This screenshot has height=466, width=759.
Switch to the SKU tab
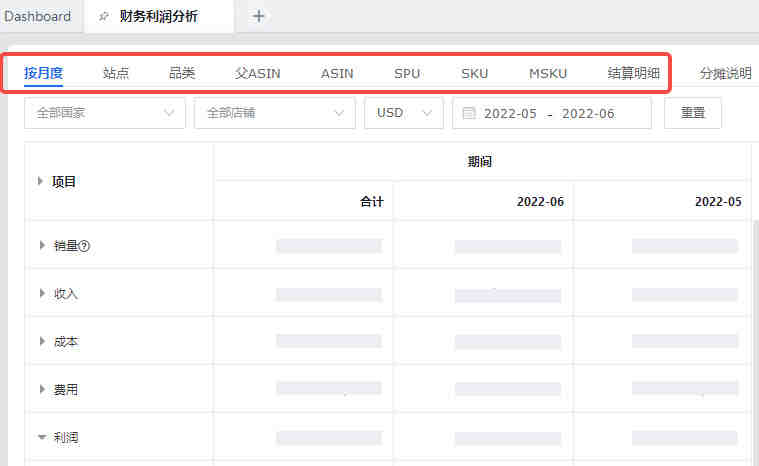pyautogui.click(x=475, y=74)
